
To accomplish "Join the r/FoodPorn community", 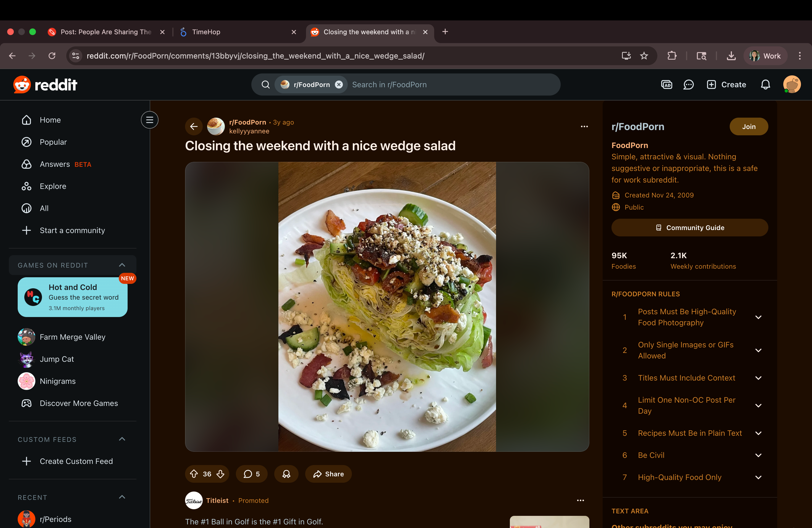I will point(748,126).
